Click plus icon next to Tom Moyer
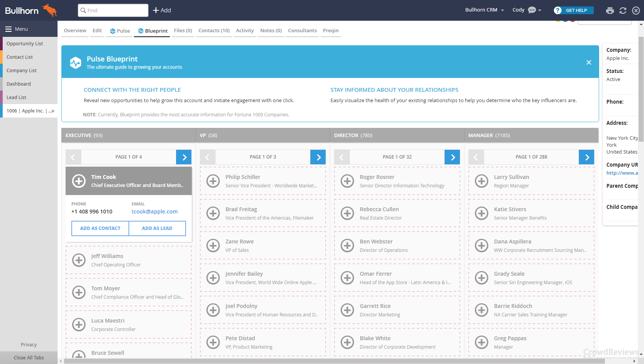 79,292
